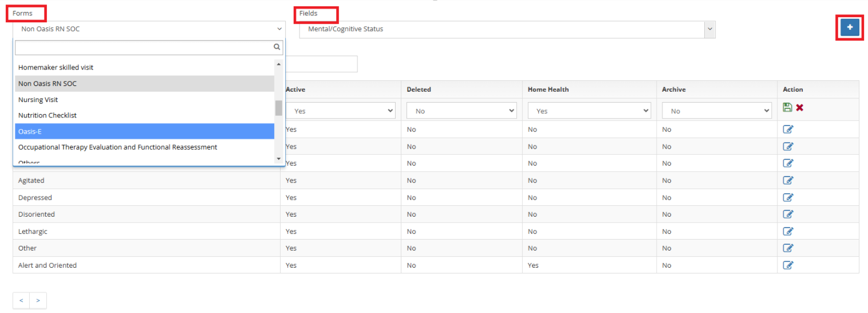Open the Active Yes dropdown

340,111
